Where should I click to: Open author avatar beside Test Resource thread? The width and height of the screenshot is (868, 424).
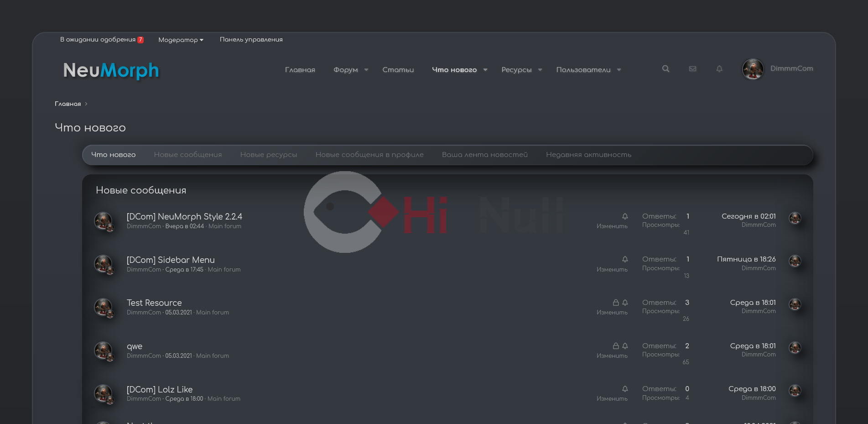pyautogui.click(x=103, y=307)
